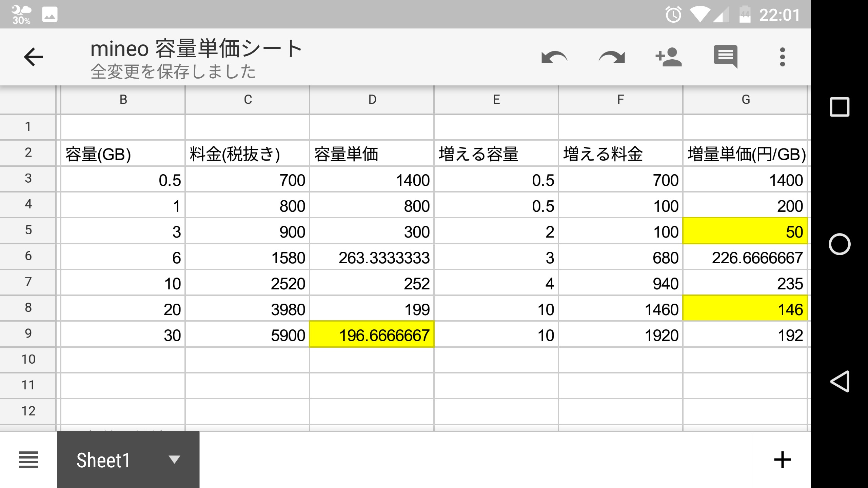
Task: Tap the back arrow icon
Action: coord(33,57)
